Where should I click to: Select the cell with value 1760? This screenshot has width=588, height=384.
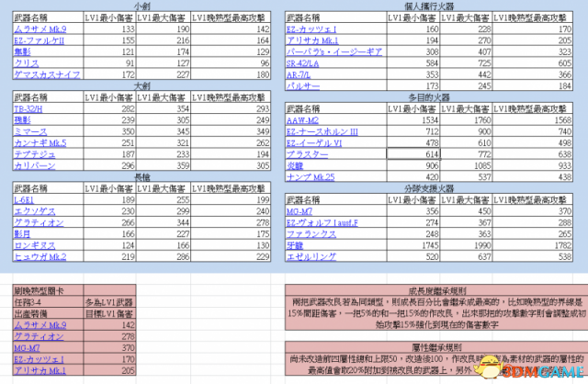point(466,120)
